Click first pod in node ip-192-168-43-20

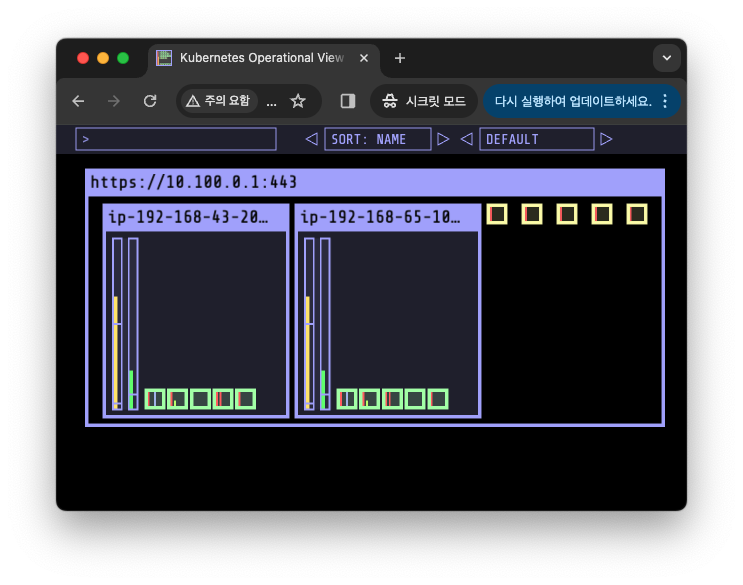tap(155, 399)
